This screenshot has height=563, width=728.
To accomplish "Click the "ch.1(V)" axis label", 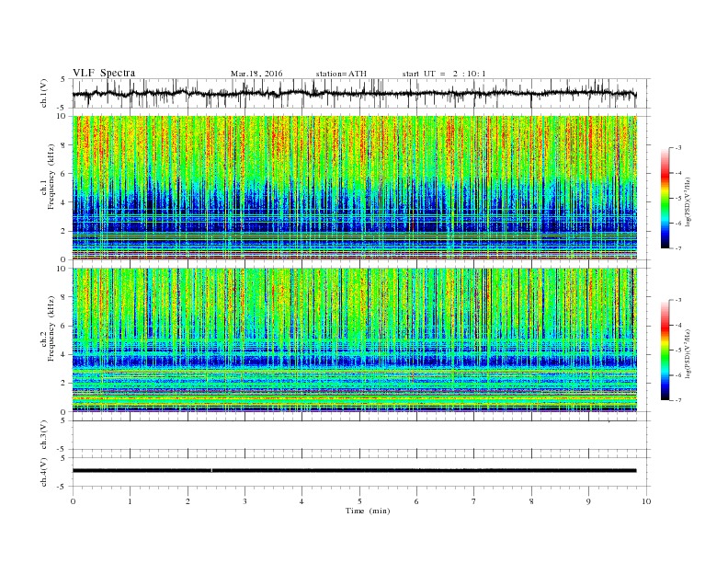I will [44, 93].
